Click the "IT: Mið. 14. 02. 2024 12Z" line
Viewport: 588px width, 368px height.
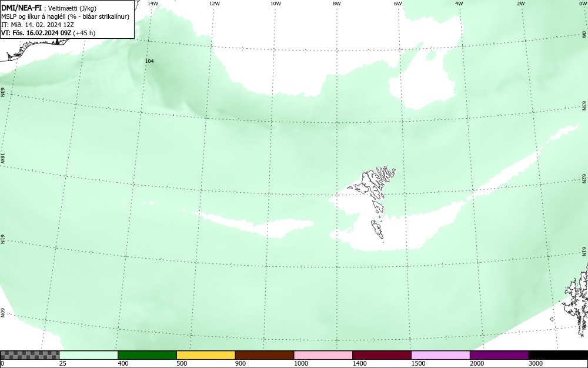(38, 25)
